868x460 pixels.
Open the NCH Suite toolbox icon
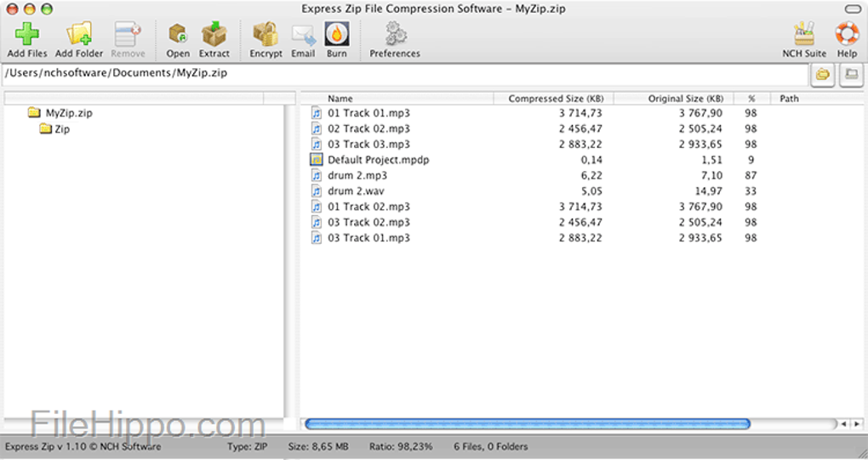tap(804, 34)
